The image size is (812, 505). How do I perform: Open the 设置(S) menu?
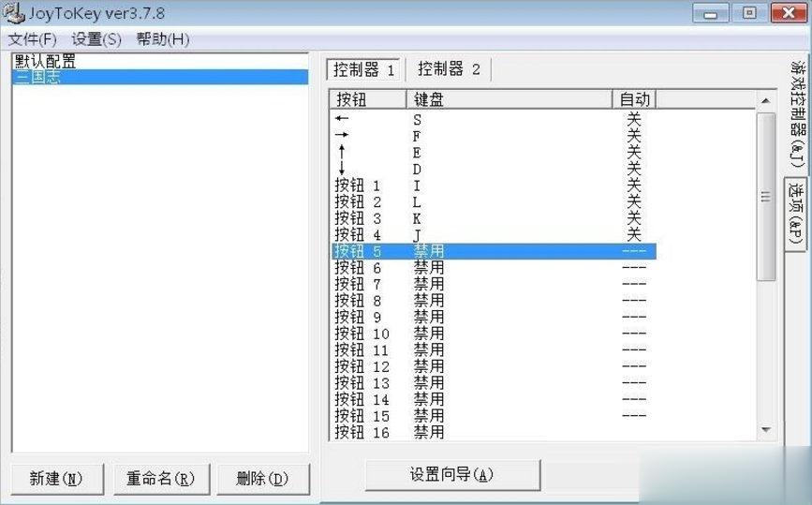click(96, 39)
